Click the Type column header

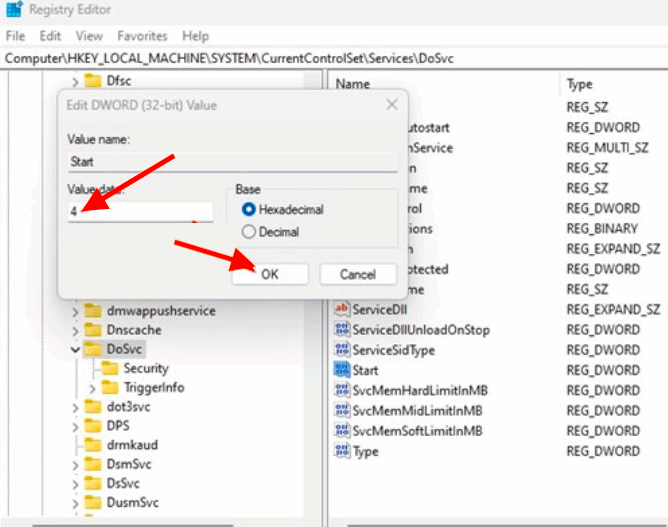point(580,84)
